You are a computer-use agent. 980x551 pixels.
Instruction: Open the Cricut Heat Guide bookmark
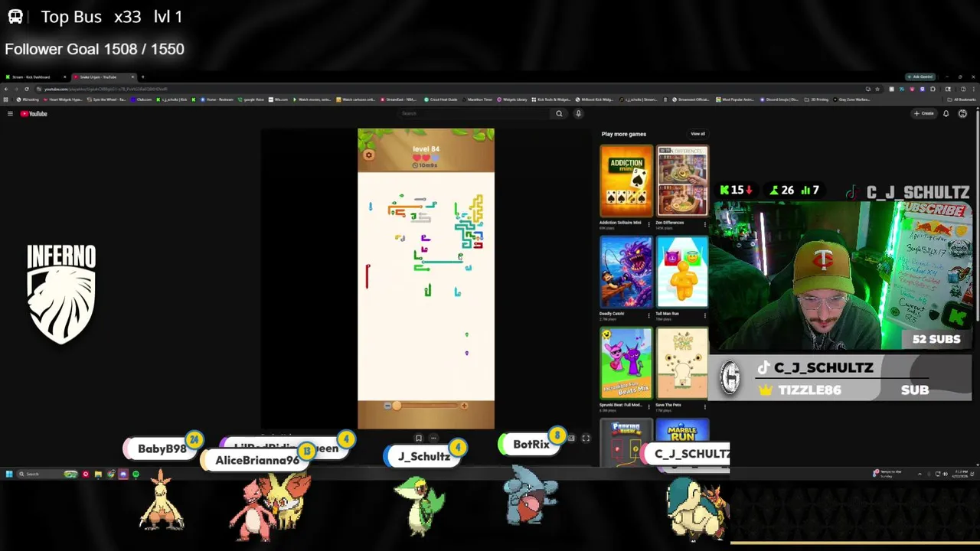[442, 99]
